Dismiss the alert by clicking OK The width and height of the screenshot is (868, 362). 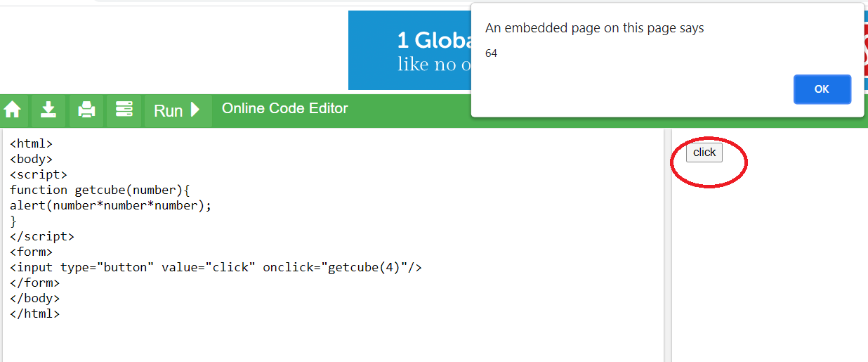(x=822, y=89)
